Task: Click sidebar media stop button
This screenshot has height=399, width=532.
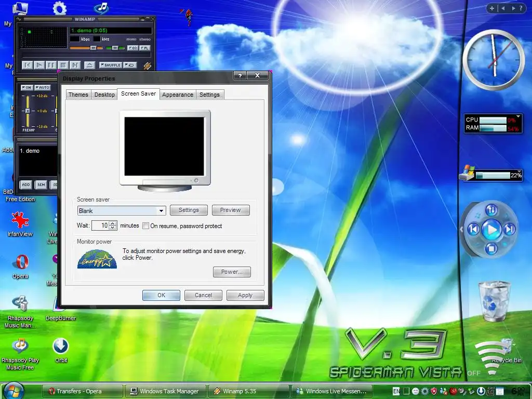Action: [x=491, y=249]
